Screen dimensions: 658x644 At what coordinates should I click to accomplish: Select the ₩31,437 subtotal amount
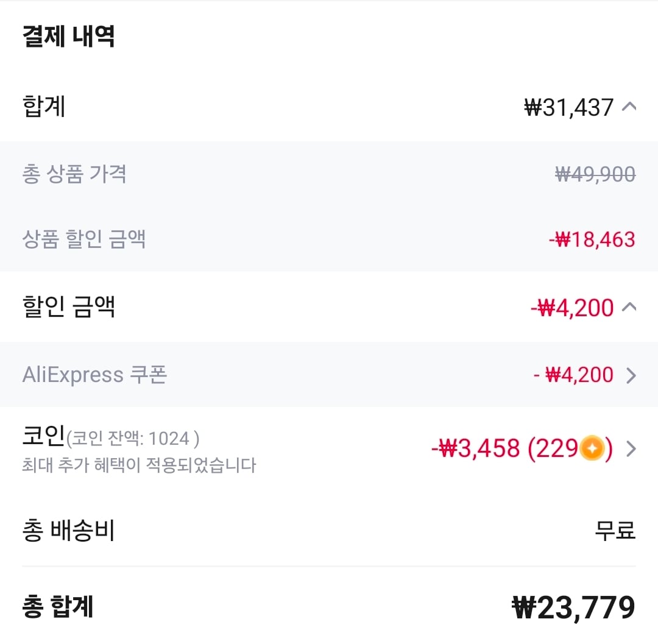coord(568,108)
